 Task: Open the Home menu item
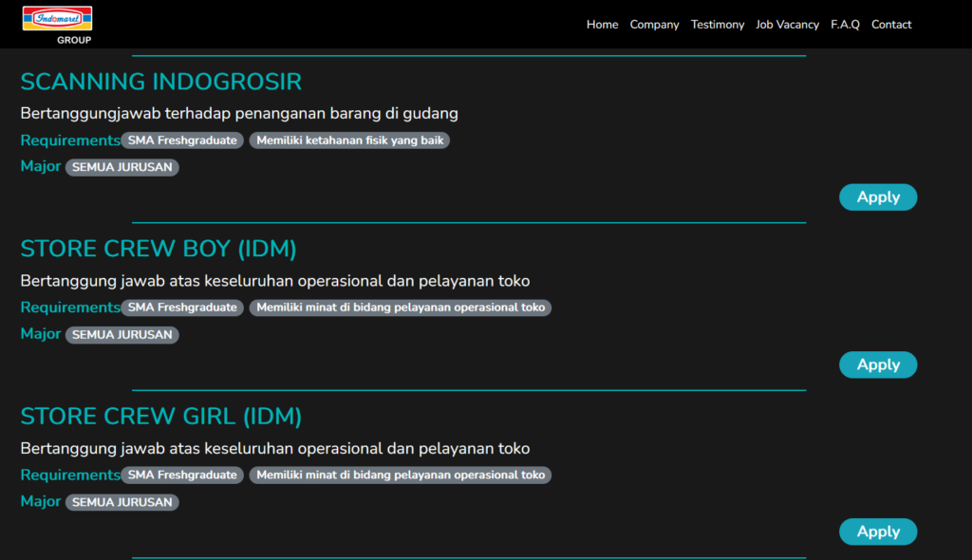[602, 25]
